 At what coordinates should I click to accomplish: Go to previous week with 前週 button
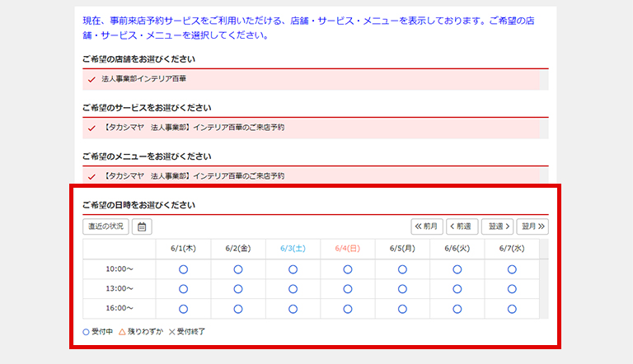pyautogui.click(x=462, y=226)
